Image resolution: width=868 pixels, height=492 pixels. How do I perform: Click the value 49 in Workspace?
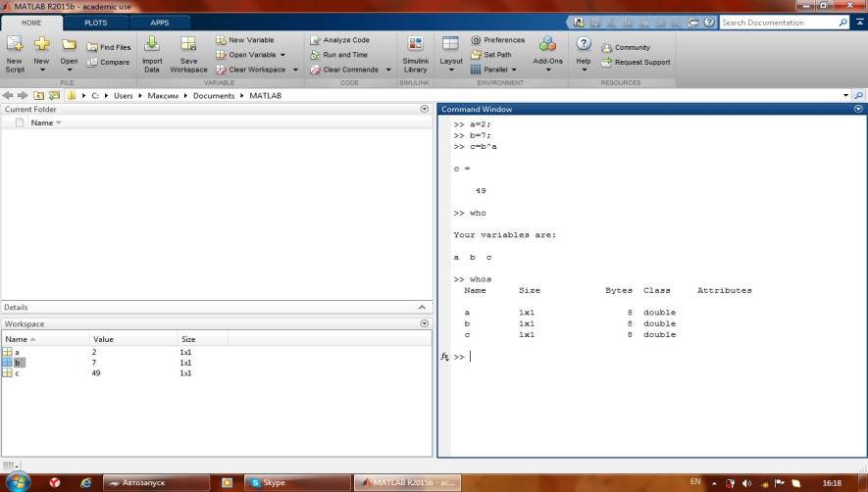(96, 373)
